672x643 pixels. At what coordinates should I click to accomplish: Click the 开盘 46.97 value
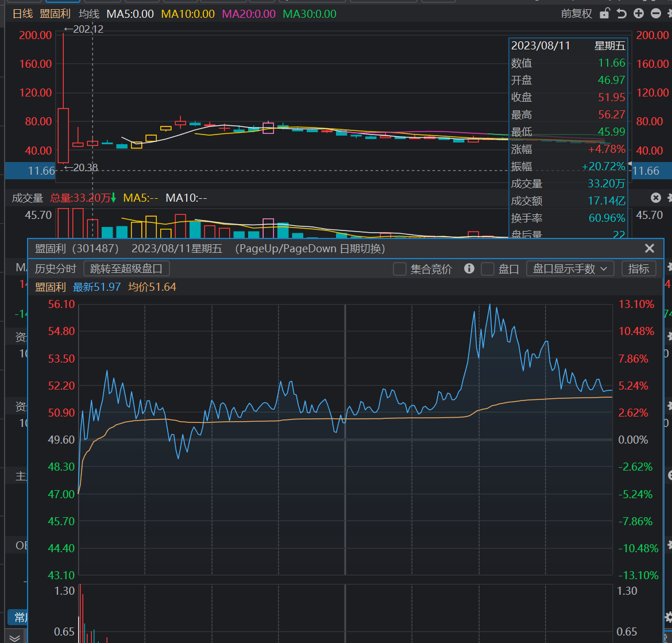coord(612,80)
